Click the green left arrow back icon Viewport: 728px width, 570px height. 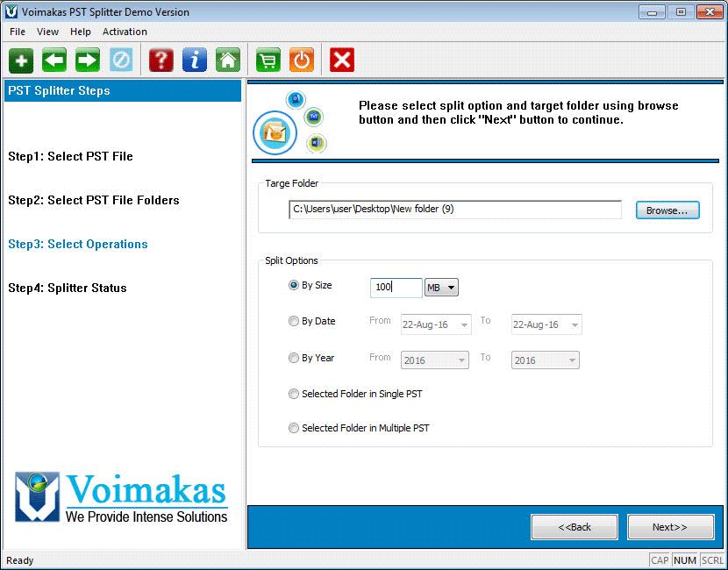pos(54,61)
